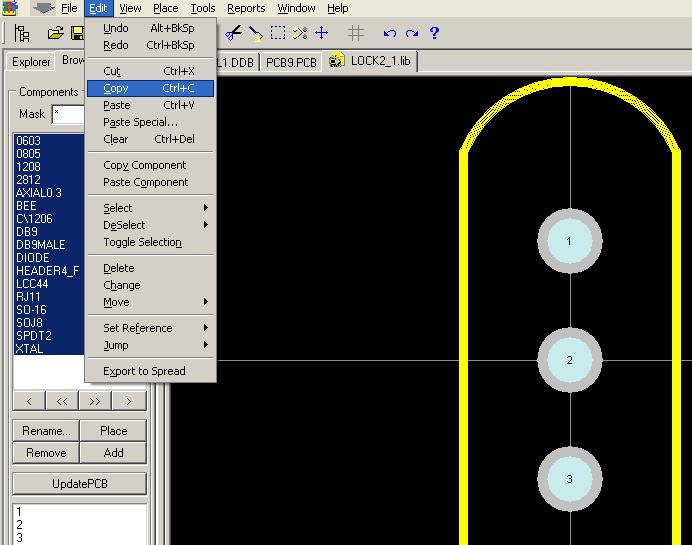Screen dimensions: 692x545
Task: Click the move selection cross-arrows icon
Action: click(322, 33)
